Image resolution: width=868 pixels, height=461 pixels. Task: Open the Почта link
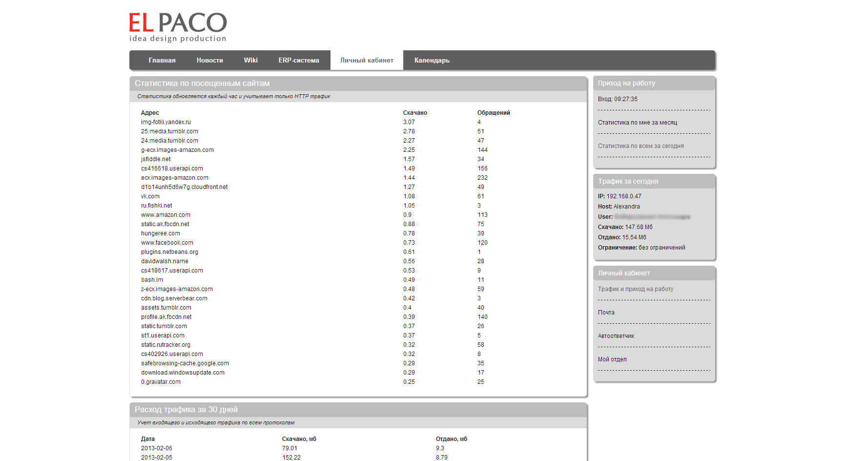click(606, 313)
